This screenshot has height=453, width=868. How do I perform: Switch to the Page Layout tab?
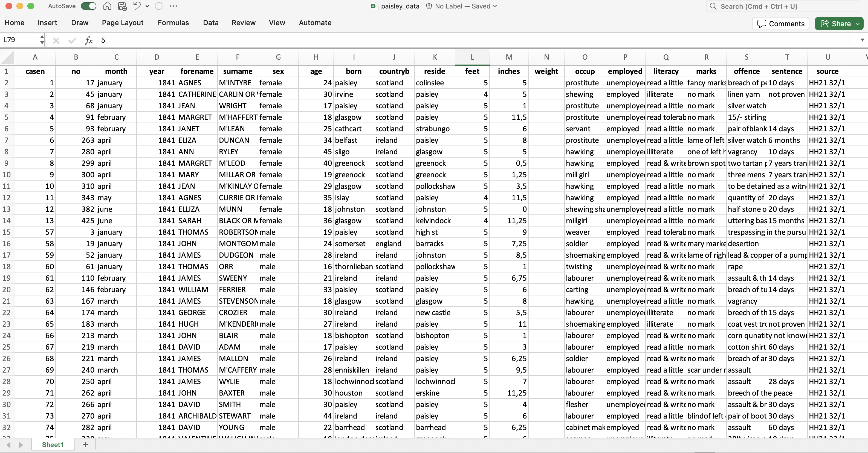pos(123,22)
